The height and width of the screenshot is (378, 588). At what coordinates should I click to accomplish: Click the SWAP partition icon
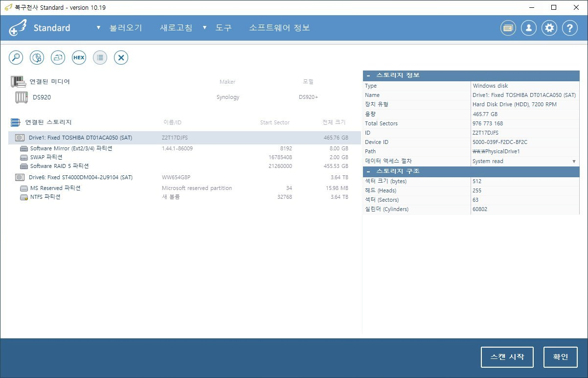click(x=24, y=158)
